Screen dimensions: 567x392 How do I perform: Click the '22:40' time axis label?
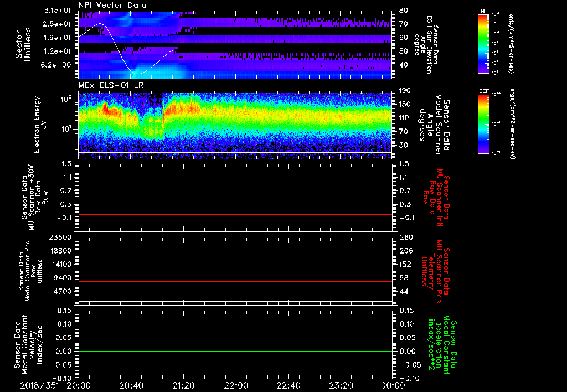[288, 385]
